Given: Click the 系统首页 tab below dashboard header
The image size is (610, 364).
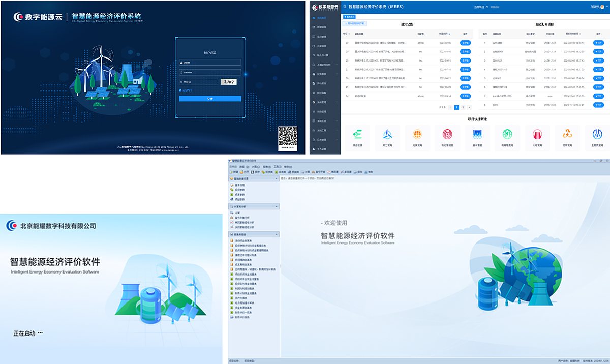Looking at the screenshot, I should point(349,17).
